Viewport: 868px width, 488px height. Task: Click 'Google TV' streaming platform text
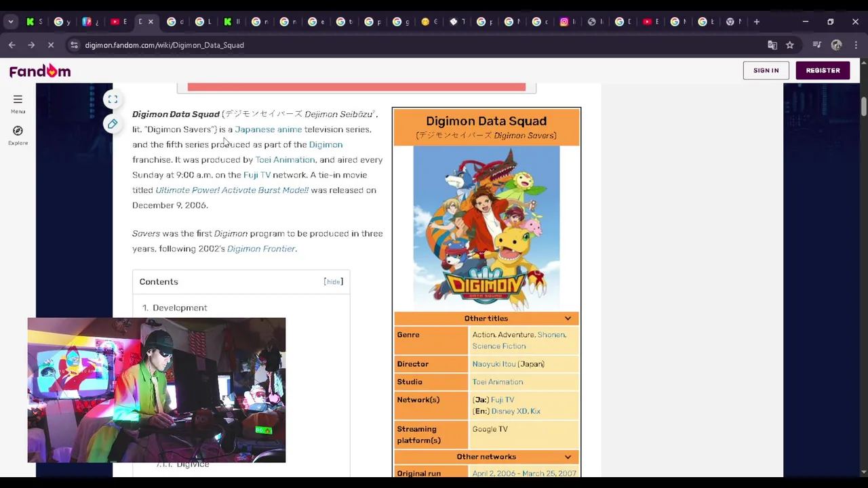490,429
